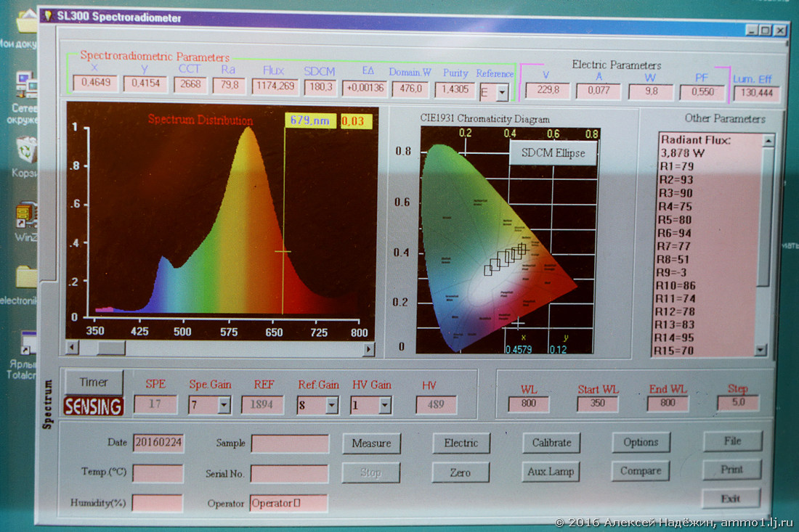Open the Ref.Gain dropdown
This screenshot has height=532, width=799.
332,405
